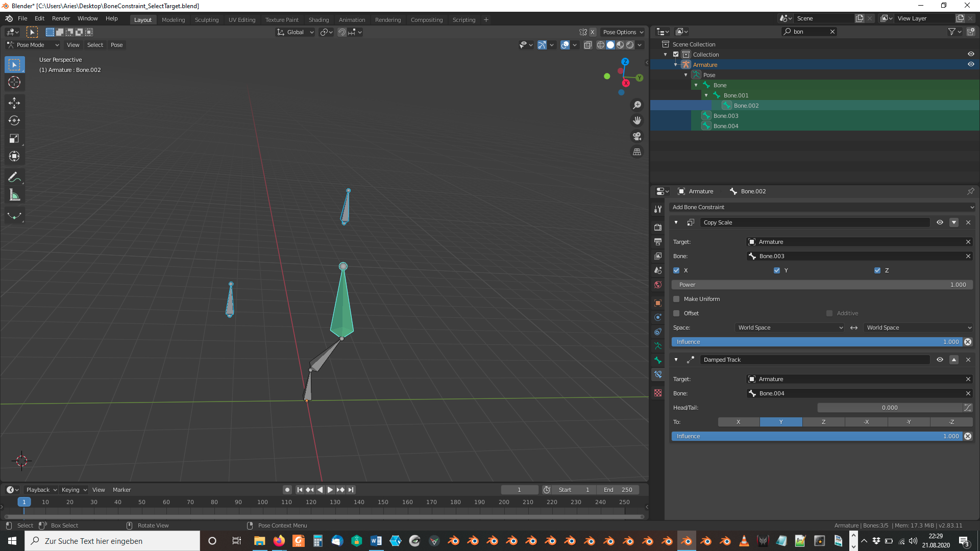
Task: Uncheck the X axis in Copy Scale
Action: [x=676, y=270]
